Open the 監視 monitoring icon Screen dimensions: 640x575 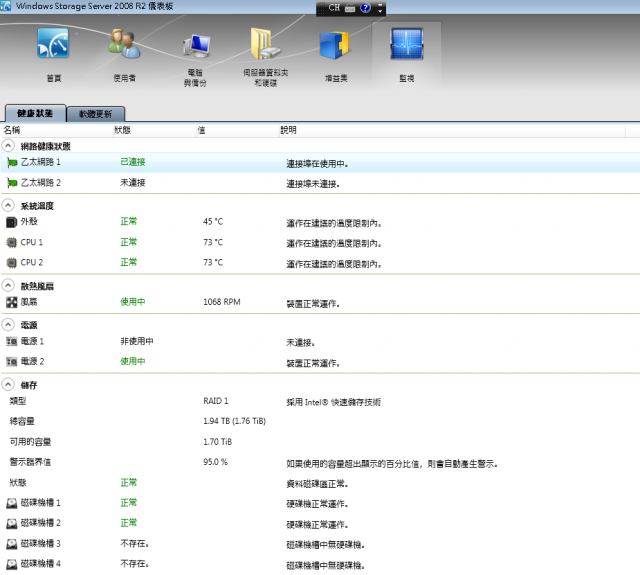pos(407,44)
